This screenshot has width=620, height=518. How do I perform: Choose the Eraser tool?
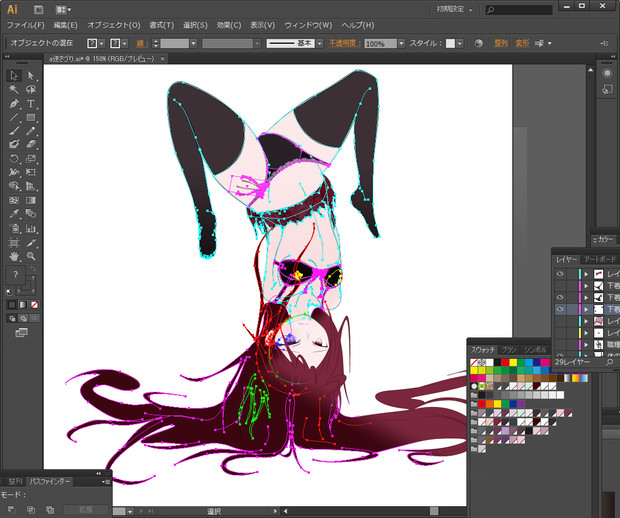tap(31, 144)
